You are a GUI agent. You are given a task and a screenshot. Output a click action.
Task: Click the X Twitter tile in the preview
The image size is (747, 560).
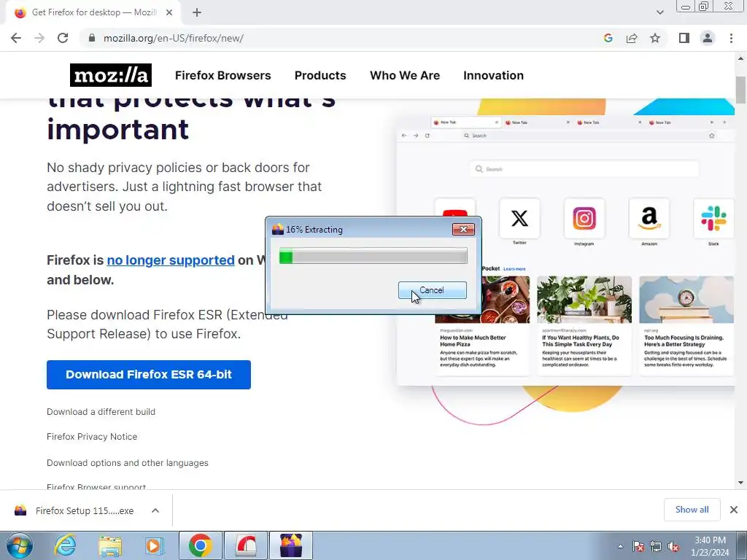pos(519,219)
